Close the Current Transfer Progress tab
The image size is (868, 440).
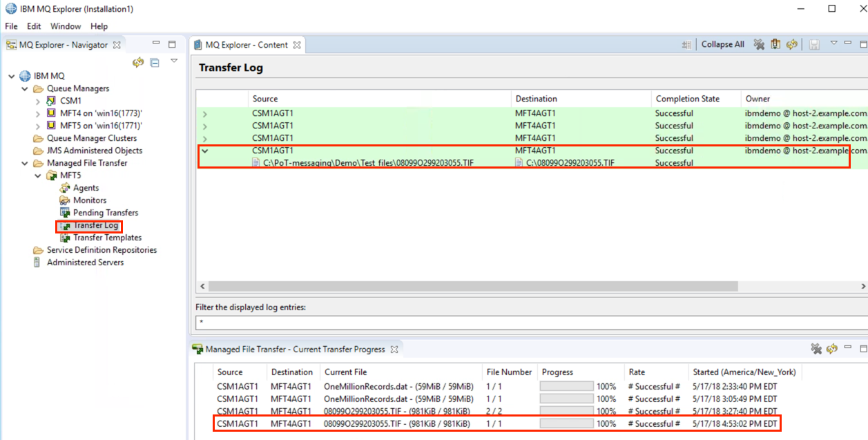coord(394,350)
